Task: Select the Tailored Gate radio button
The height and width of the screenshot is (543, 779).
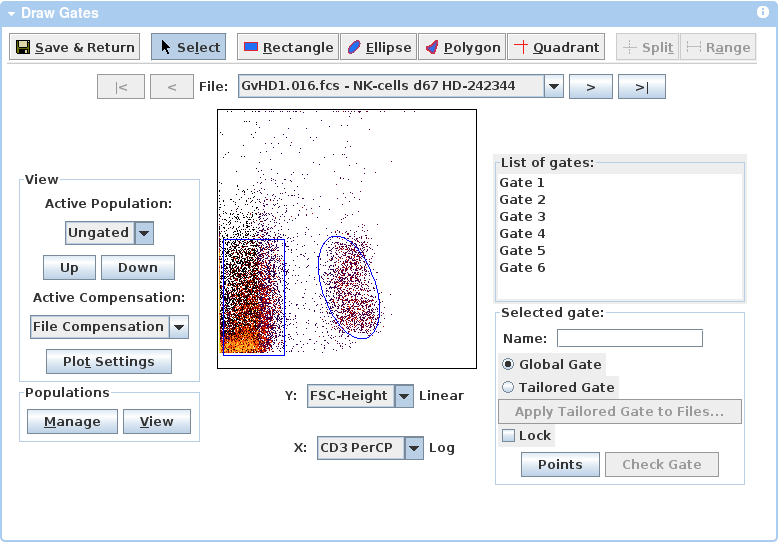Action: (x=508, y=387)
